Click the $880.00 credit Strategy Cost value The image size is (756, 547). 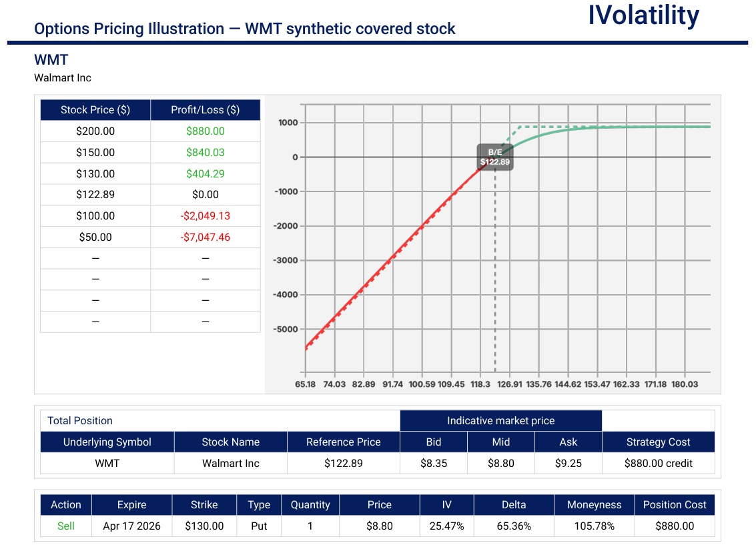(659, 463)
